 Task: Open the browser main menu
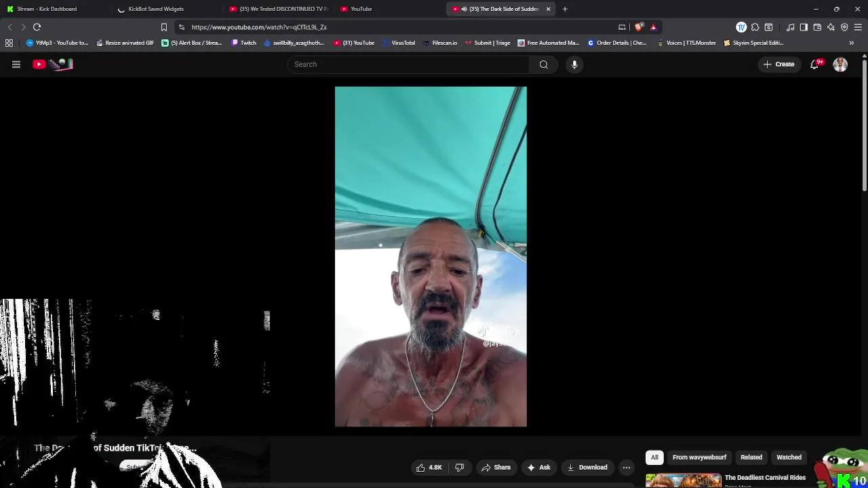coord(858,27)
